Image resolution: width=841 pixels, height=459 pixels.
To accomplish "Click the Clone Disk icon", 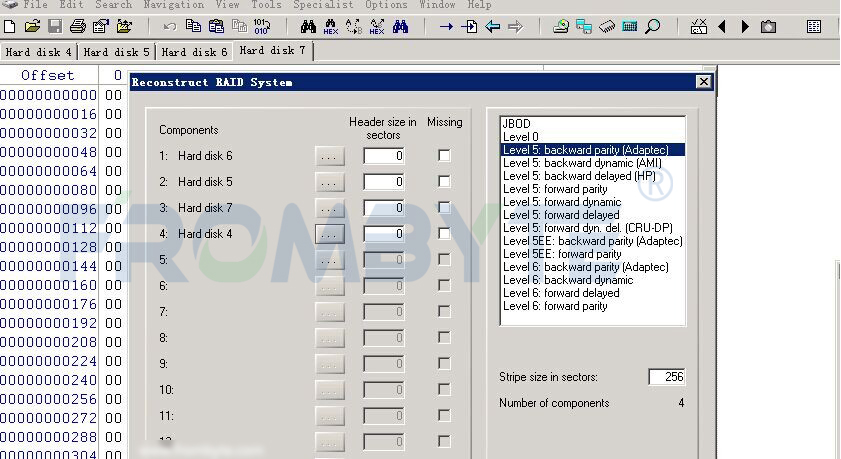I will tap(584, 26).
